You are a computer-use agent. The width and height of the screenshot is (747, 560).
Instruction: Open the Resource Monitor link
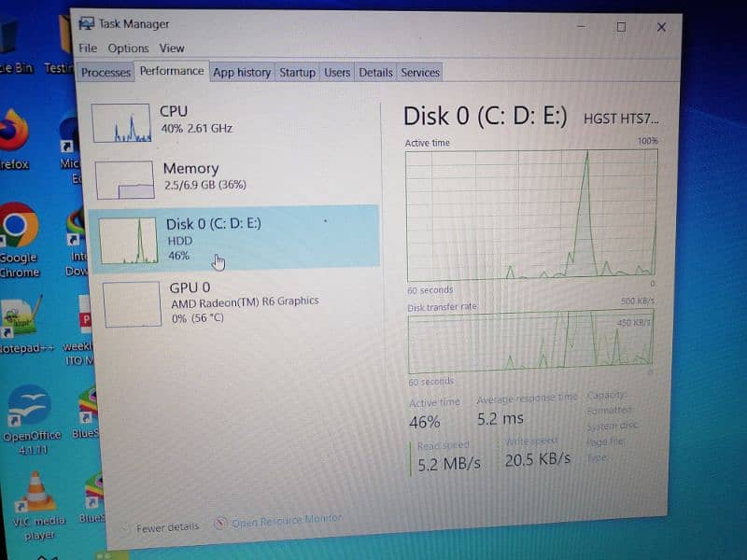click(x=285, y=521)
